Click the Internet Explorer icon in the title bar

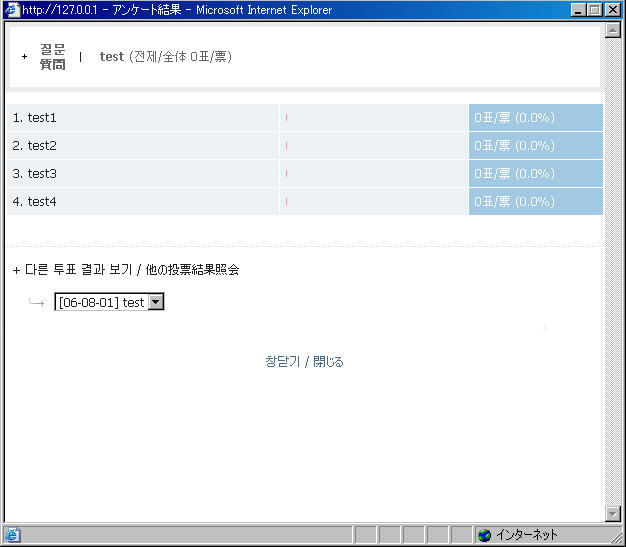pyautogui.click(x=13, y=10)
